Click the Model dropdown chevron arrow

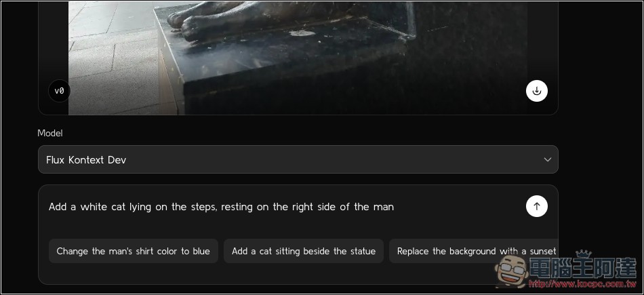pos(548,159)
